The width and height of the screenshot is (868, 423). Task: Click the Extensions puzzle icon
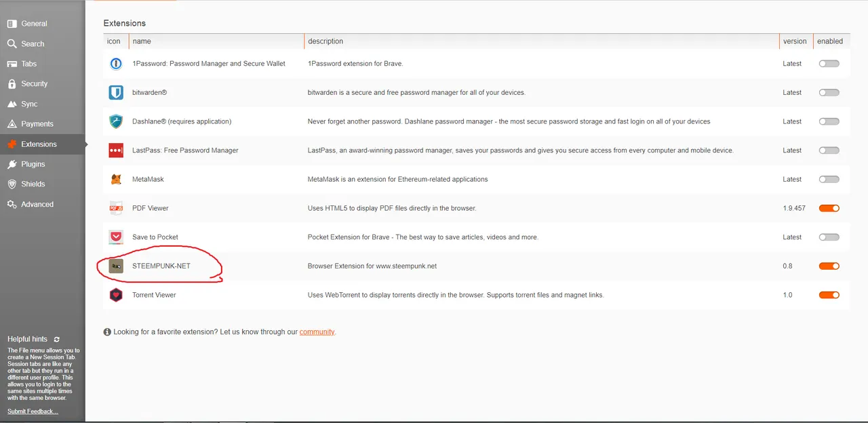(x=12, y=144)
